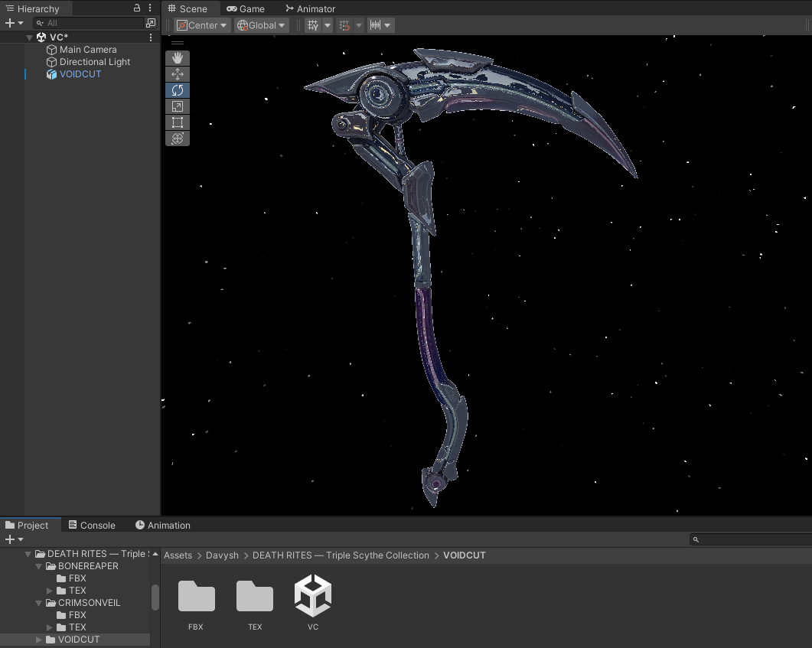Switch to the Animation tab
This screenshot has height=648, width=812.
click(x=163, y=526)
